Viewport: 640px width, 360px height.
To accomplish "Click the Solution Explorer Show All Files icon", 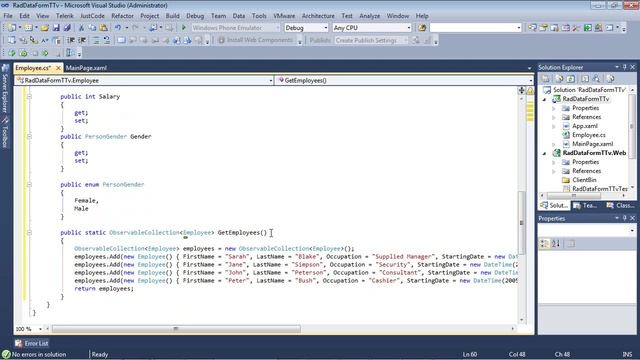I will (560, 79).
